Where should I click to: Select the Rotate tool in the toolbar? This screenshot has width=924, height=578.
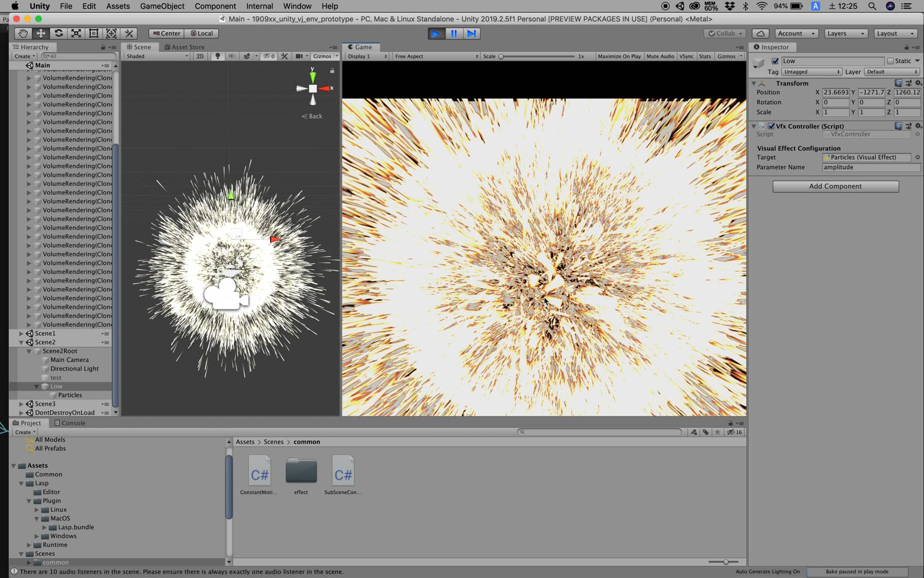(x=58, y=33)
